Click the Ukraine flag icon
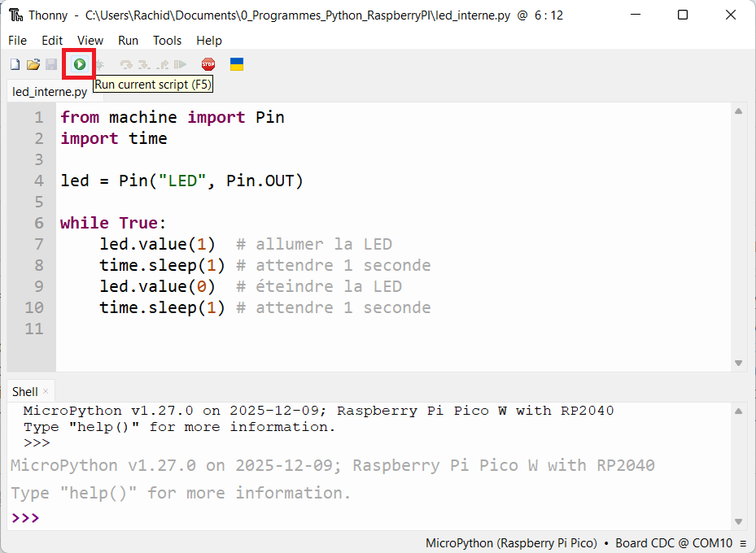Viewport: 756px width, 553px height. (x=237, y=64)
